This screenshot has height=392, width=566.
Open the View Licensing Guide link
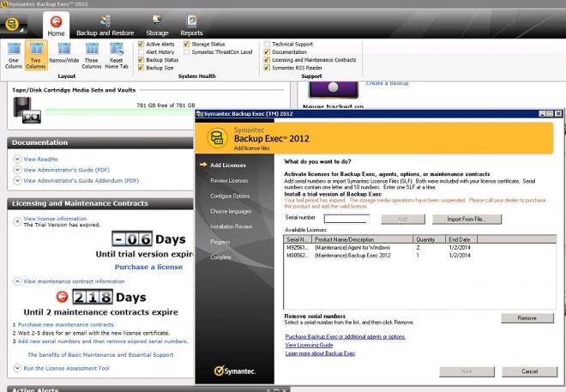309,345
